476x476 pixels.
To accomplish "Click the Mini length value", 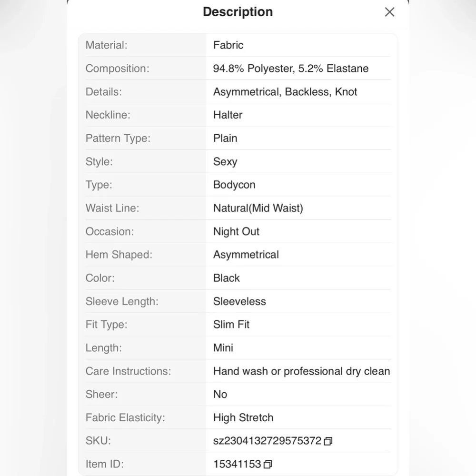I will click(x=223, y=348).
